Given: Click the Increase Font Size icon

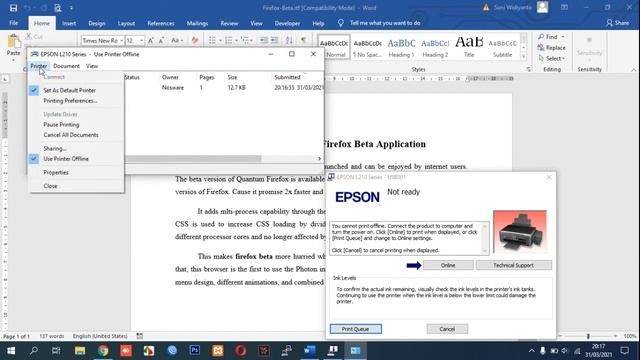Looking at the screenshot, I should coord(151,40).
